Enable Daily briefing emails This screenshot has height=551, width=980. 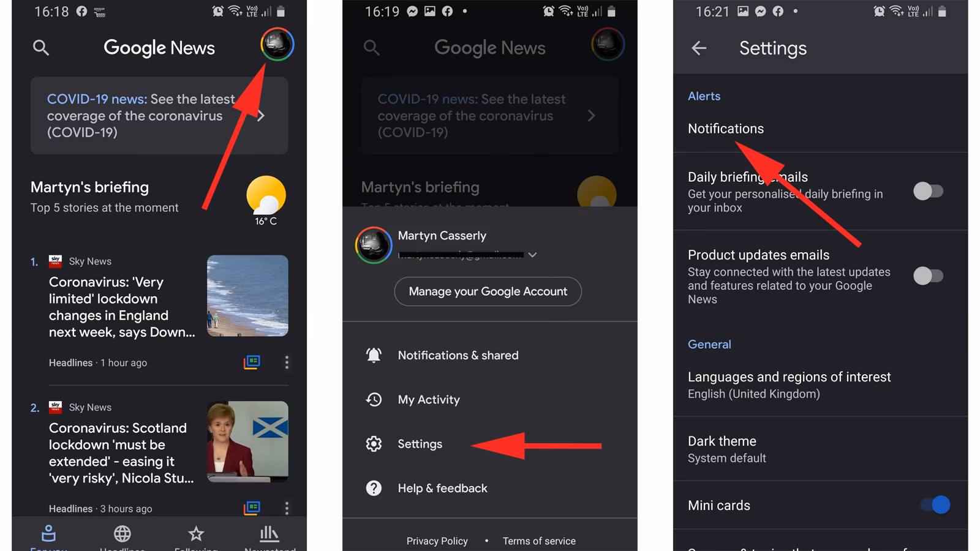929,191
